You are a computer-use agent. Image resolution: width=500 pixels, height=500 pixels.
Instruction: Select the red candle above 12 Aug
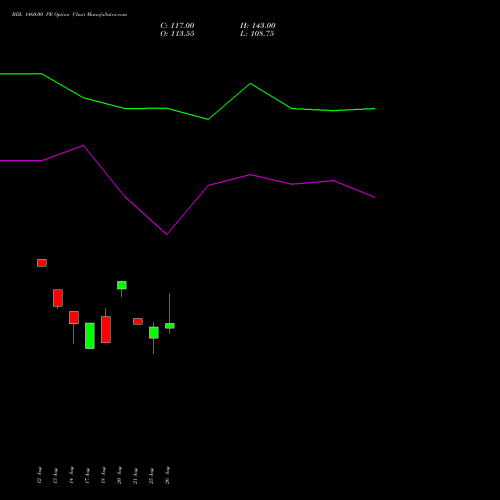pyautogui.click(x=42, y=263)
